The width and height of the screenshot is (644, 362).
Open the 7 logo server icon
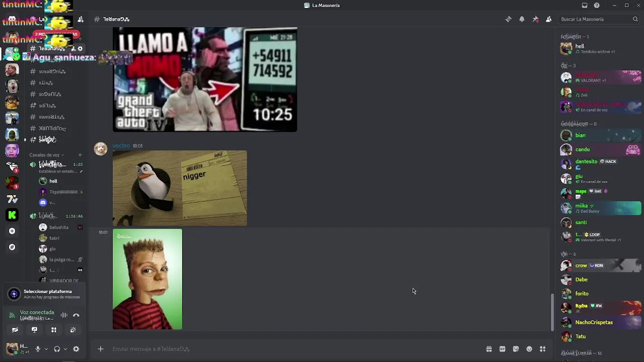[x=12, y=199]
